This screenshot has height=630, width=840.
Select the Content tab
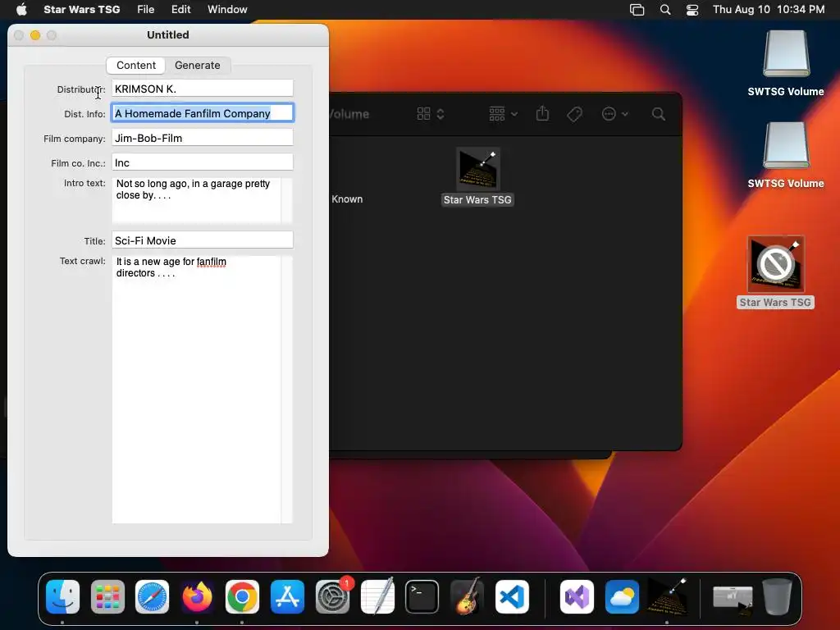(136, 66)
